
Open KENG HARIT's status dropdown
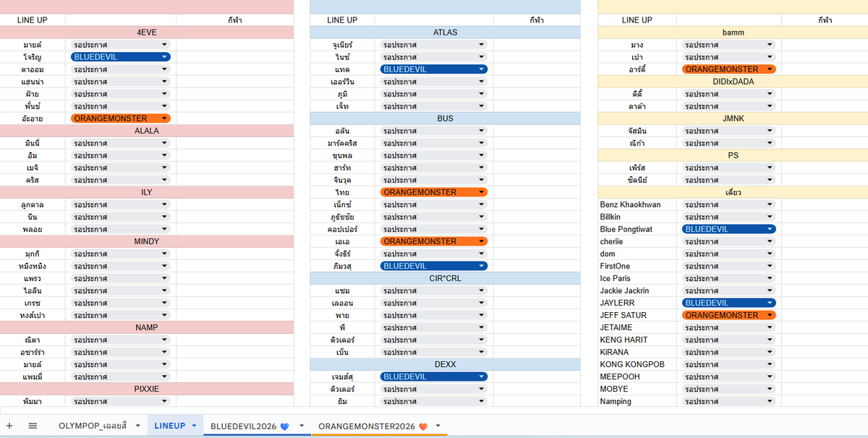click(x=728, y=340)
